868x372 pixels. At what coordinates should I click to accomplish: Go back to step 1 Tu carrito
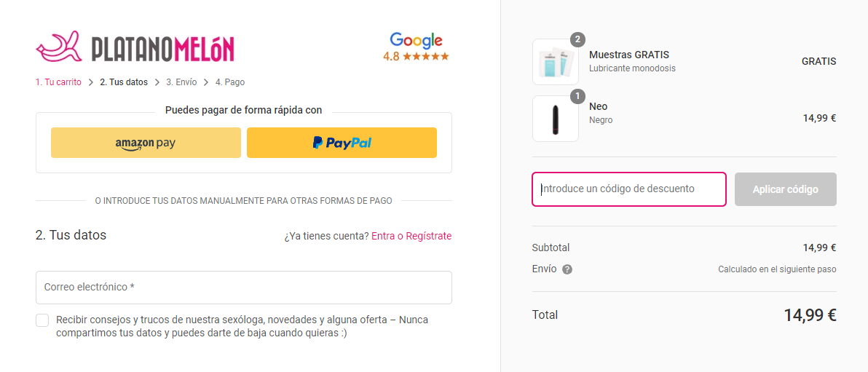(59, 82)
